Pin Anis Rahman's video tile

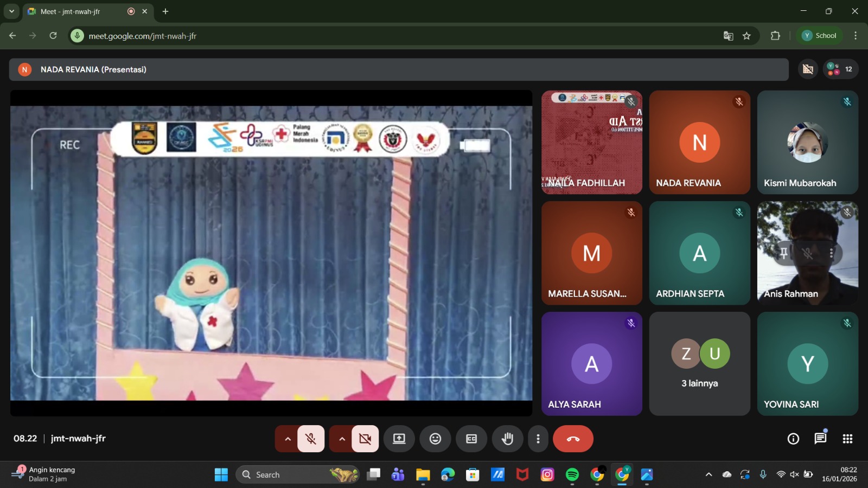(x=783, y=253)
